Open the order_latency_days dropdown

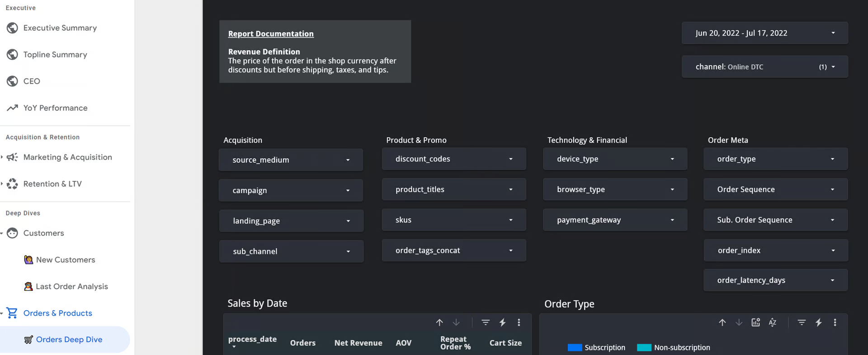pyautogui.click(x=775, y=280)
